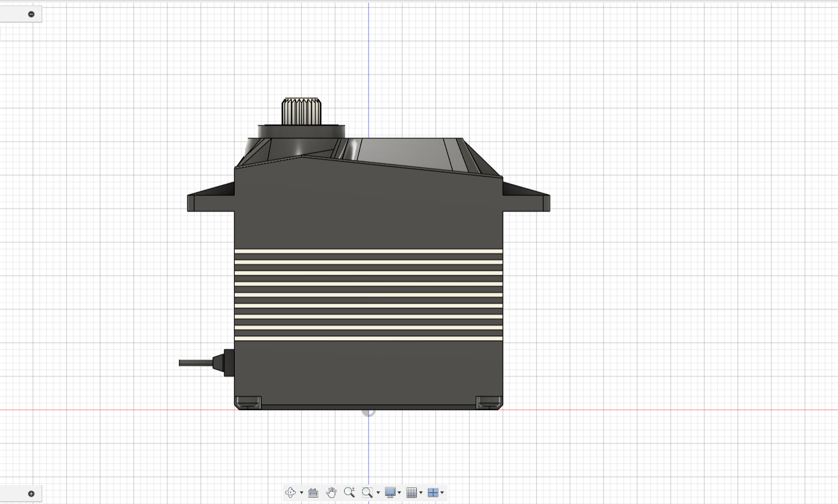This screenshot has width=838, height=504.
Task: Select the Pan hand tool
Action: [331, 492]
